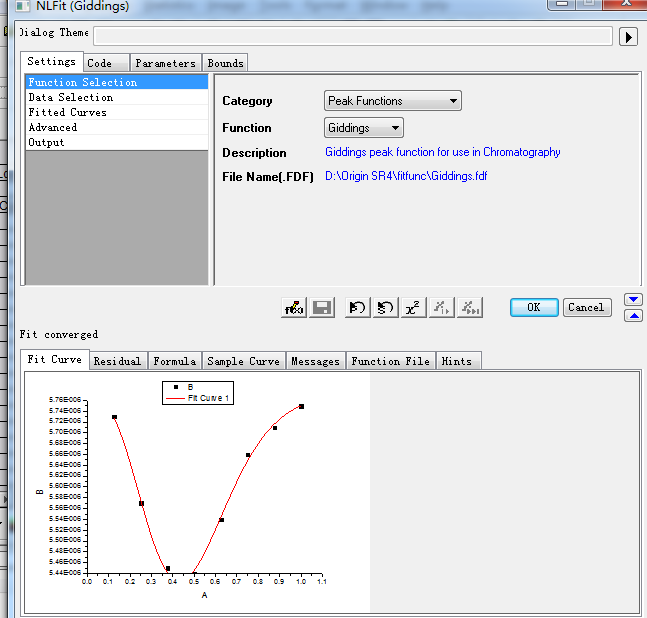Viewport: 647px width, 618px height.
Task: Open the Function File tab
Action: [391, 361]
